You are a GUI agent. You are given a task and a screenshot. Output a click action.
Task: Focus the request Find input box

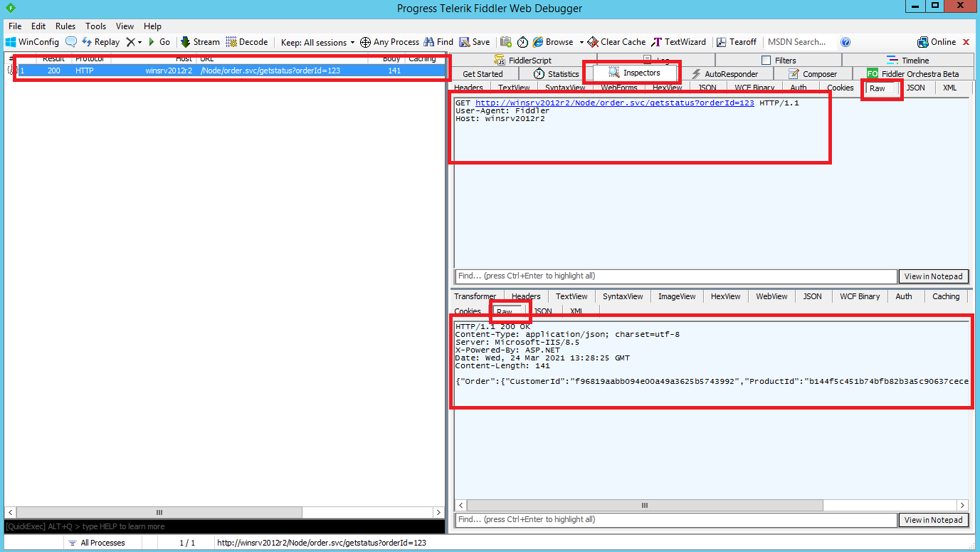675,276
